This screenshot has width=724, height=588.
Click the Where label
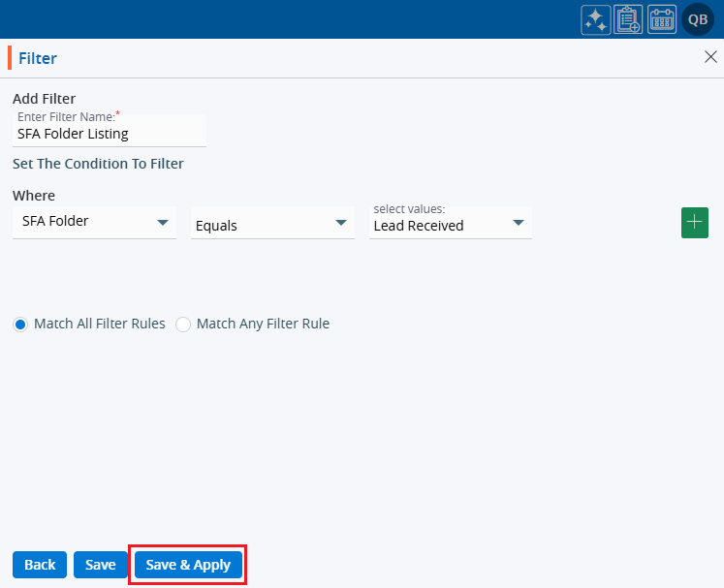point(34,196)
